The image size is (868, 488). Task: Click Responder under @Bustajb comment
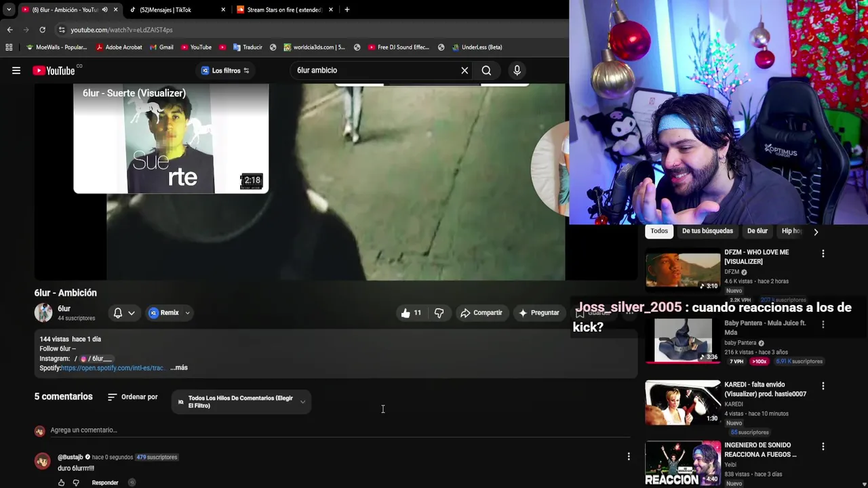click(x=105, y=483)
